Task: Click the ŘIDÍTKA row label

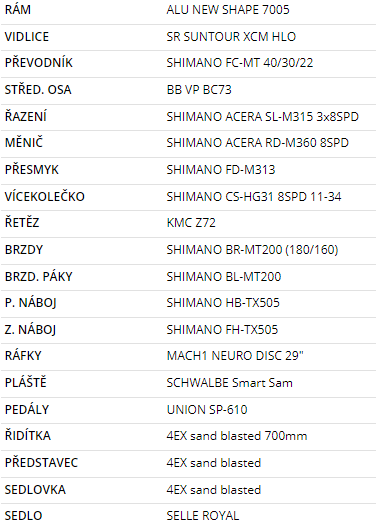Action: pyautogui.click(x=28, y=435)
